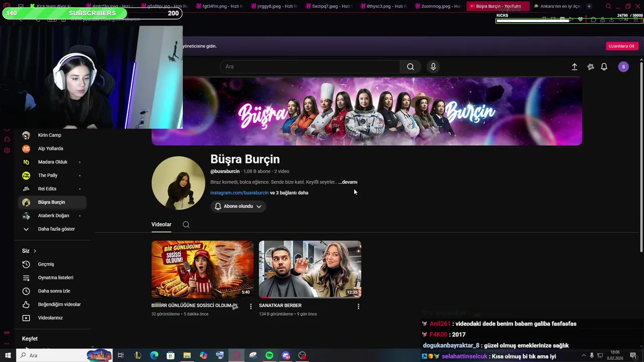Open SANATKAR BERBER video title

coord(280,305)
